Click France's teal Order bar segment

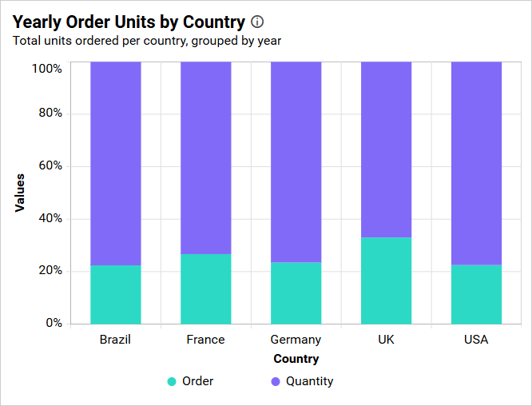206,289
